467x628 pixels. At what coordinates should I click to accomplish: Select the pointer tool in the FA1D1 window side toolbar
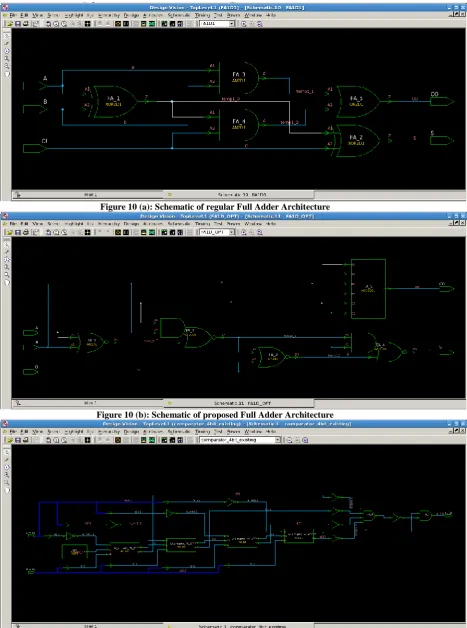pos(7,36)
